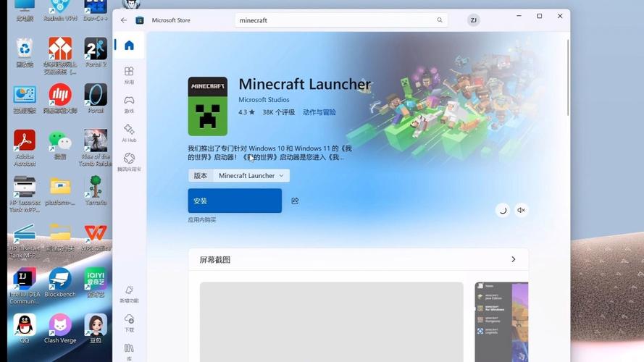Viewport: 644px width, 362px height.
Task: Open the ZJ account profile menu
Action: [473, 20]
